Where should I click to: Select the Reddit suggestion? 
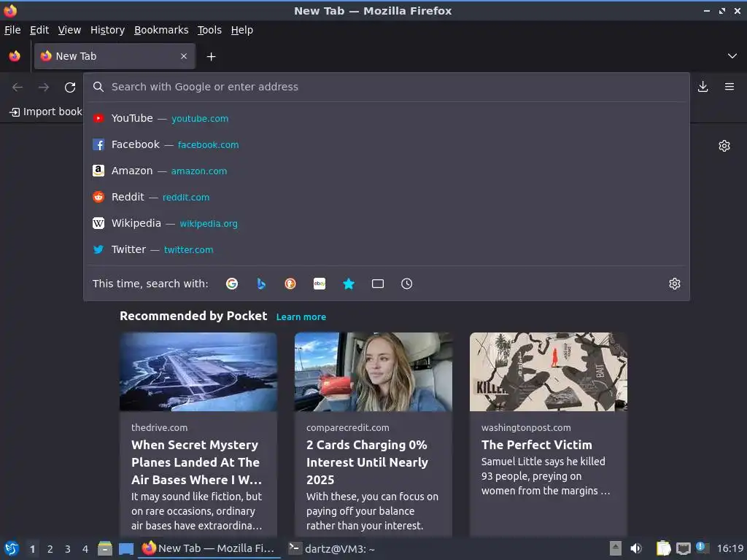387,197
